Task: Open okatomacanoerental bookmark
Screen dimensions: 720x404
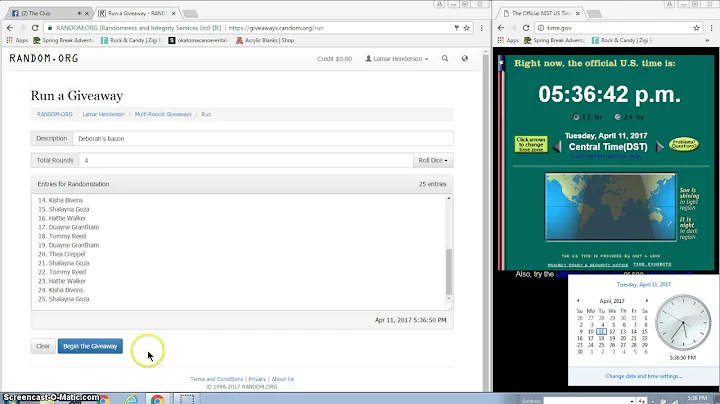Action: pyautogui.click(x=199, y=40)
